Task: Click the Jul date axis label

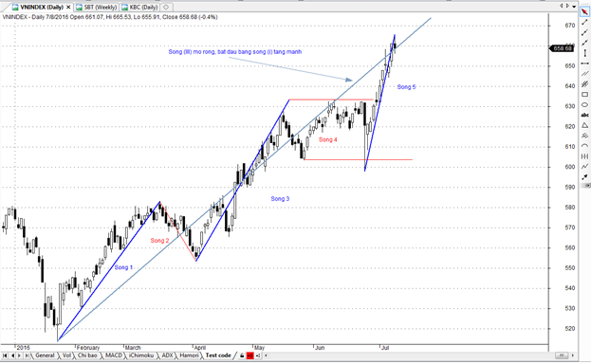Action: point(385,348)
